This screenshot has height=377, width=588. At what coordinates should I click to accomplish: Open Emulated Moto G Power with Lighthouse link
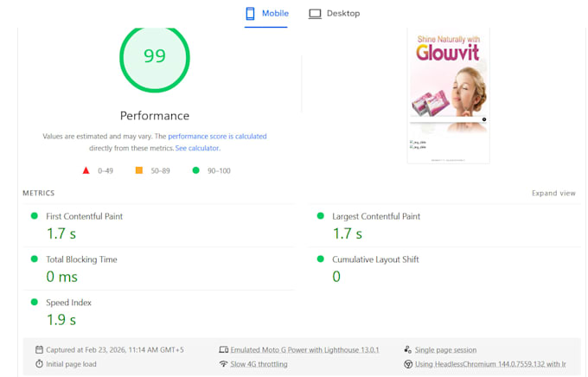click(304, 350)
